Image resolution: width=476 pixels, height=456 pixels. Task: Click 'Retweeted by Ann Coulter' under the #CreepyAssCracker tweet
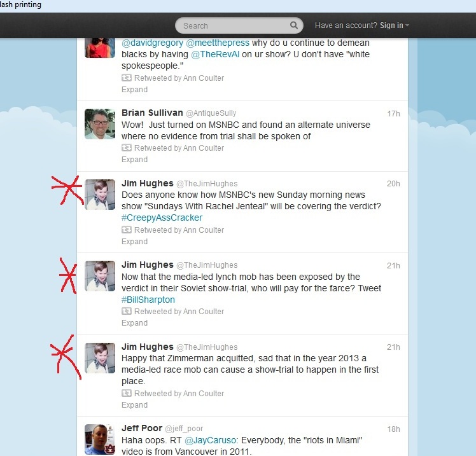point(179,230)
